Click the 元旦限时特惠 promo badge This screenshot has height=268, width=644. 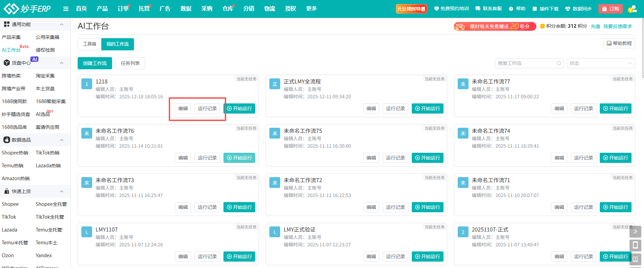click(411, 9)
